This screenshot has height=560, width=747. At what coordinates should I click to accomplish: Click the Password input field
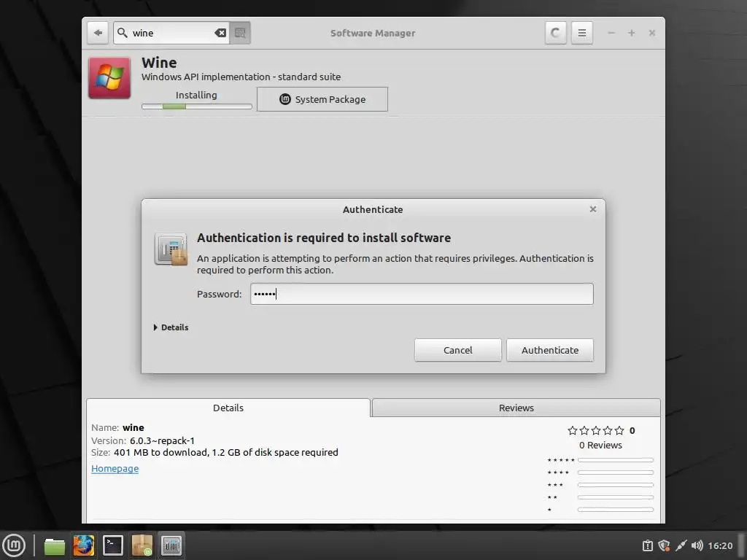[x=422, y=294]
